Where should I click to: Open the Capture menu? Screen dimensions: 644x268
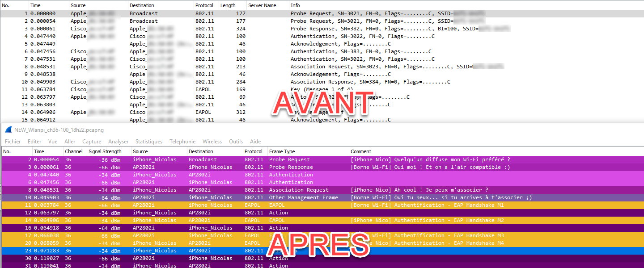pos(92,142)
